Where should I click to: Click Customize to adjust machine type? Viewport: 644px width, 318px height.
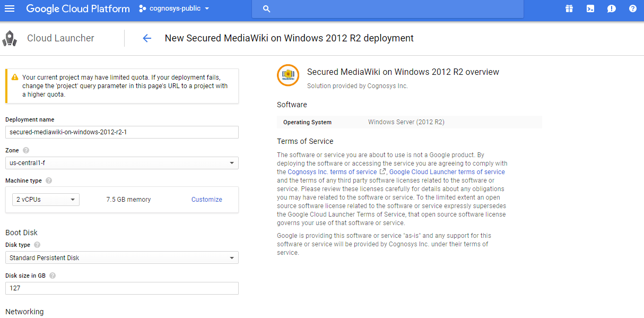coord(206,199)
